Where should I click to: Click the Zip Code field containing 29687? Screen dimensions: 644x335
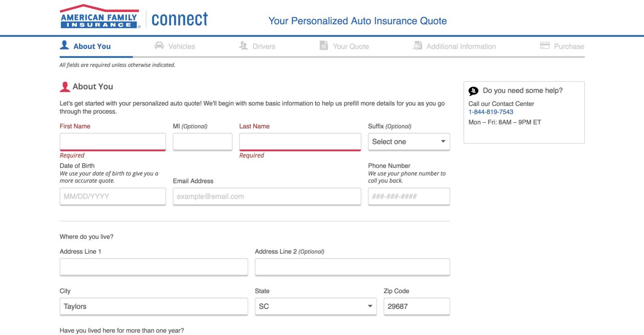[x=417, y=306]
